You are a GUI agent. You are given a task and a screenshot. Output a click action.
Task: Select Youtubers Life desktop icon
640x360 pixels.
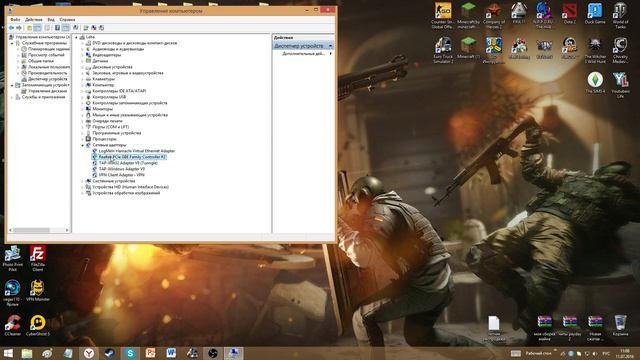click(620, 85)
